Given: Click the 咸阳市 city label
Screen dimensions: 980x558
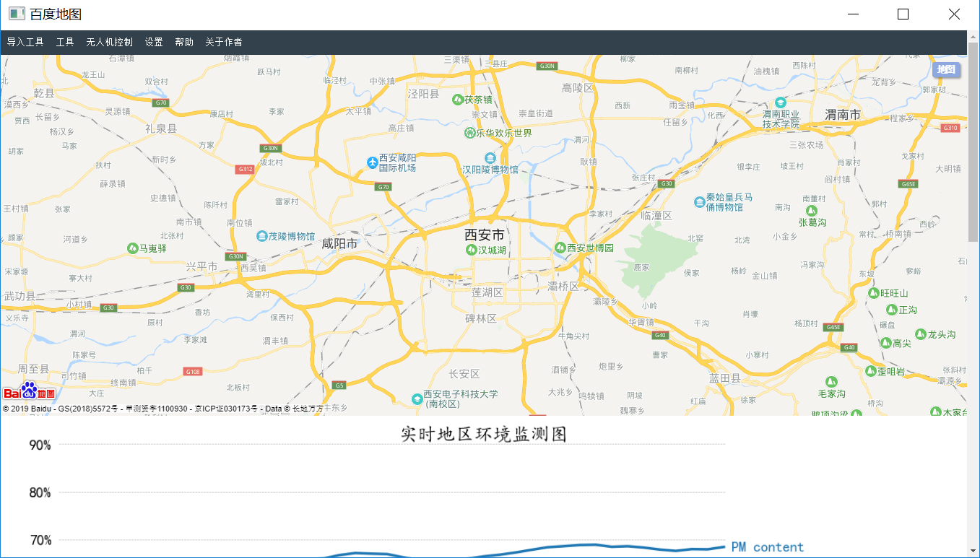Looking at the screenshot, I should (339, 244).
